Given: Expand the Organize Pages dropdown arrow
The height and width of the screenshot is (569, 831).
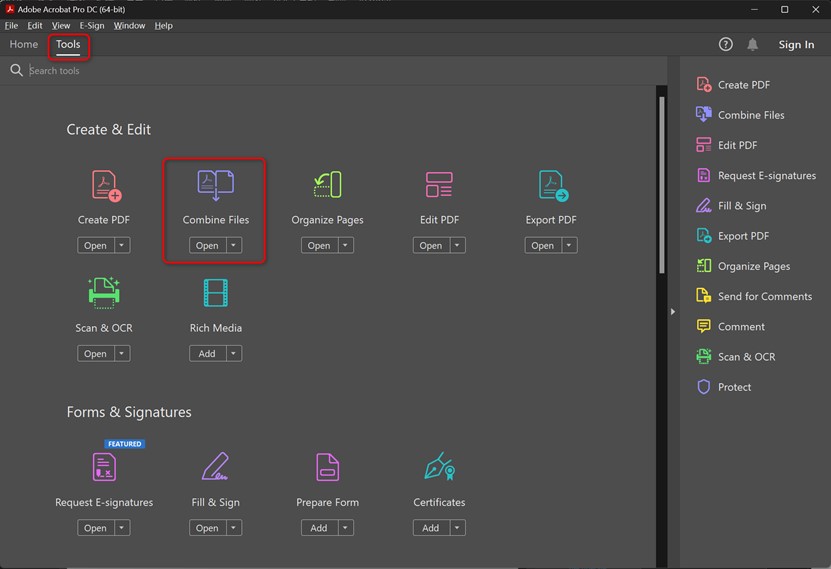Looking at the screenshot, I should pyautogui.click(x=346, y=245).
